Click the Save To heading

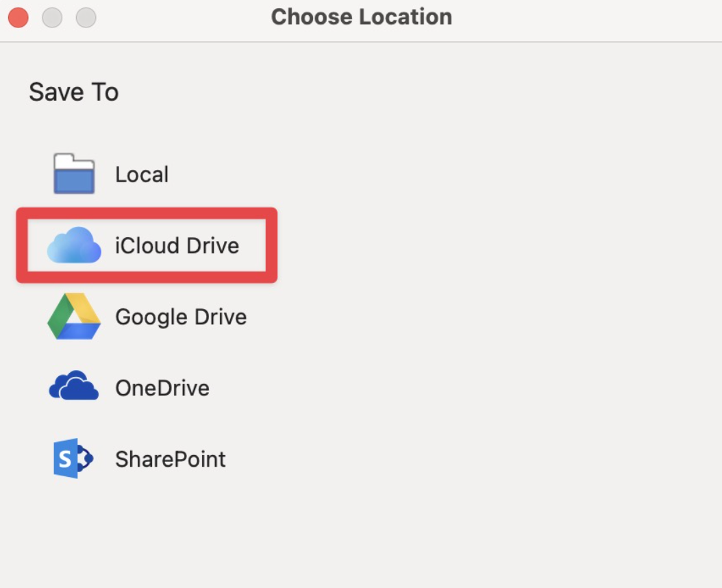[74, 92]
